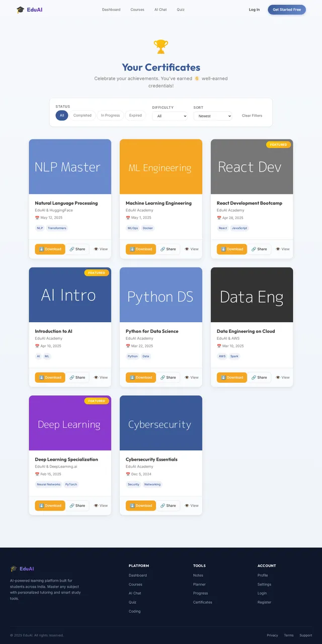Click the eye icon on Deep Learning Specialization card
The height and width of the screenshot is (644, 322).
click(96, 506)
